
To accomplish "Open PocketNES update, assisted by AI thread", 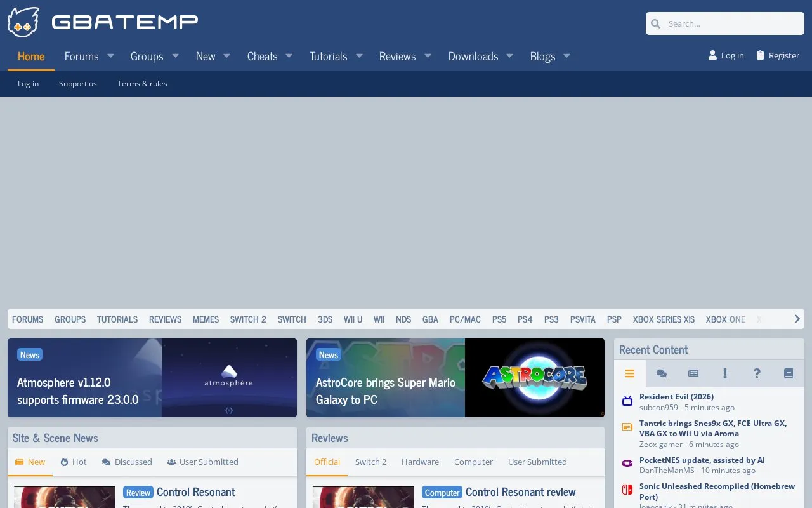I will point(702,460).
